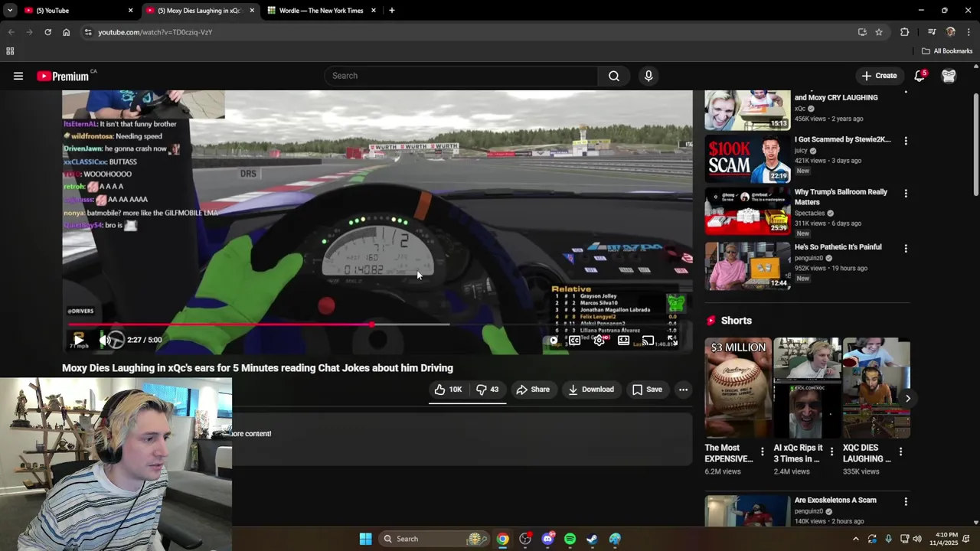Open options for 'XQC DIES LAUGHING' short
The width and height of the screenshot is (980, 551).
tap(900, 452)
